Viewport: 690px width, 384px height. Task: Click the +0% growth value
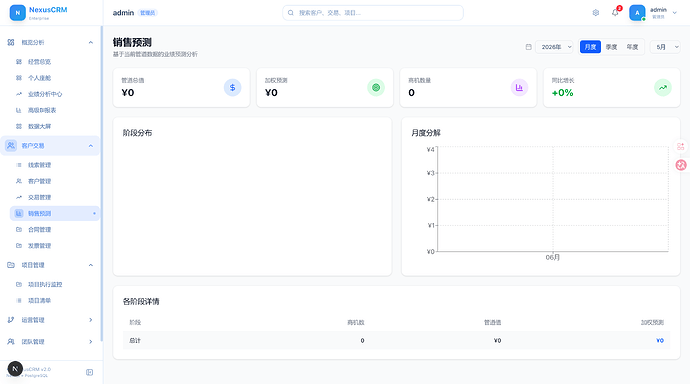562,93
